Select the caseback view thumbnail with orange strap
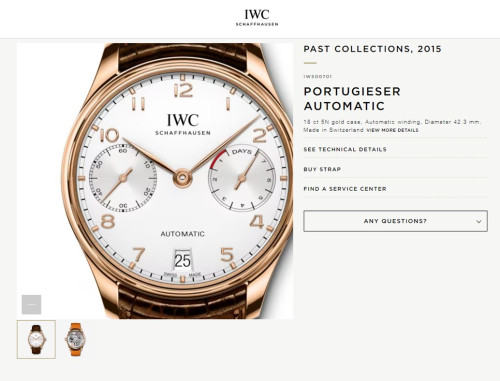 (x=75, y=339)
